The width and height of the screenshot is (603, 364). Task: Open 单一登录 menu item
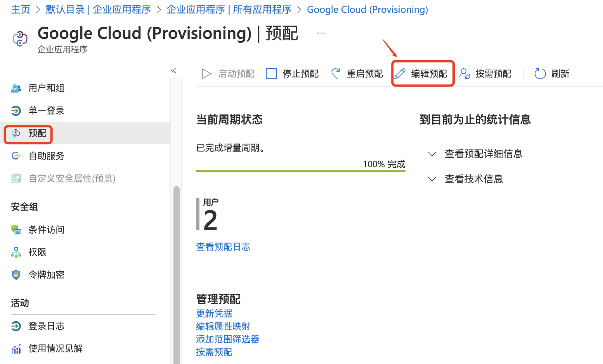point(46,111)
